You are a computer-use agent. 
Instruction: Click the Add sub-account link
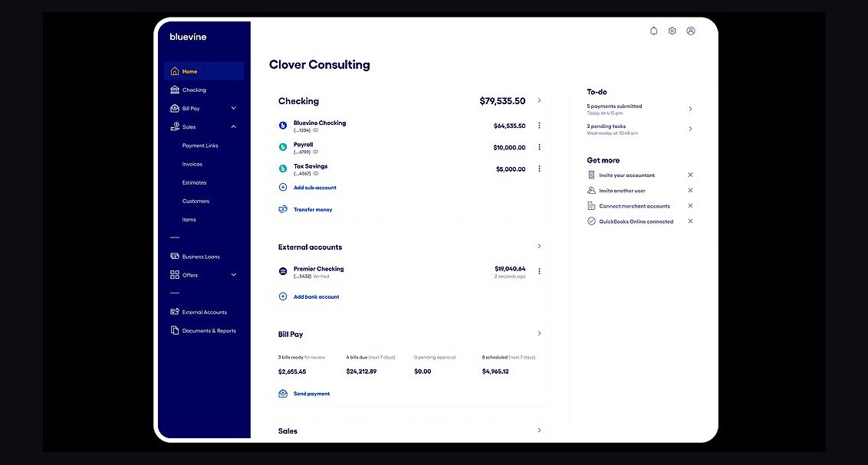coord(315,188)
